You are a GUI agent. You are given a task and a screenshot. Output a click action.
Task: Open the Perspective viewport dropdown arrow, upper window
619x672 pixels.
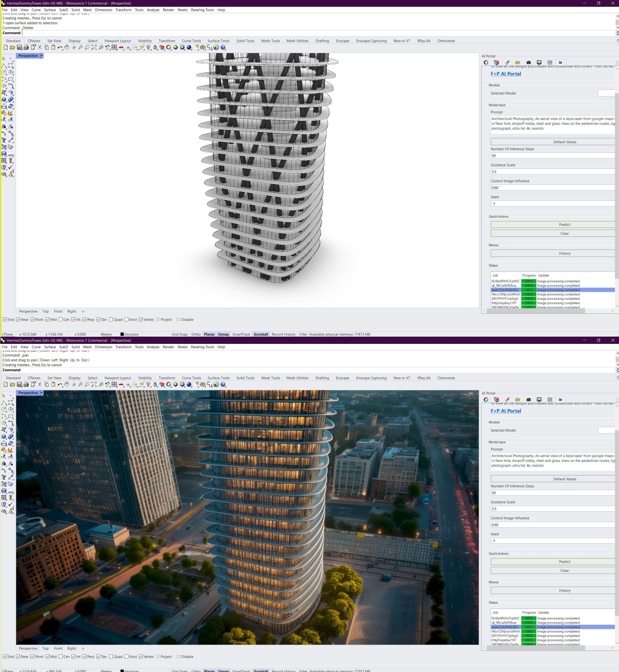[42, 56]
